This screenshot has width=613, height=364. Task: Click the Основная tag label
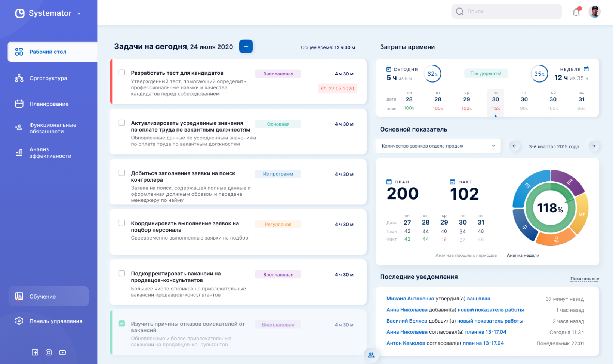click(x=278, y=124)
